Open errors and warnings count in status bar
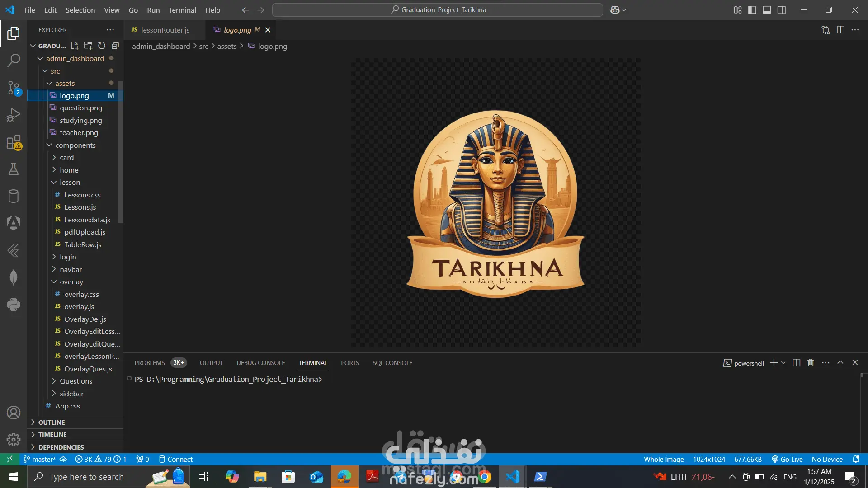Image resolution: width=868 pixels, height=488 pixels. pos(101,460)
